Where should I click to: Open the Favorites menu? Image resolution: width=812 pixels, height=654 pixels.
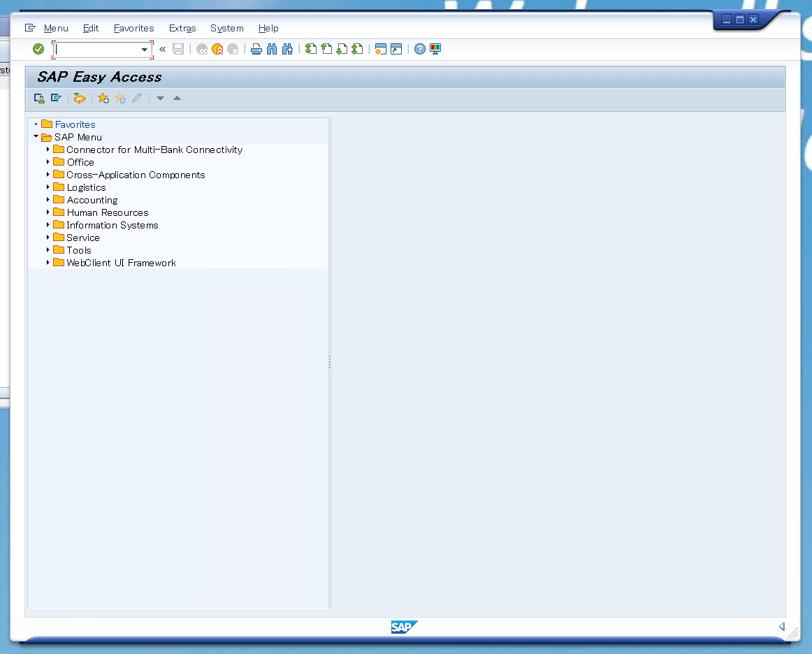pyautogui.click(x=133, y=29)
